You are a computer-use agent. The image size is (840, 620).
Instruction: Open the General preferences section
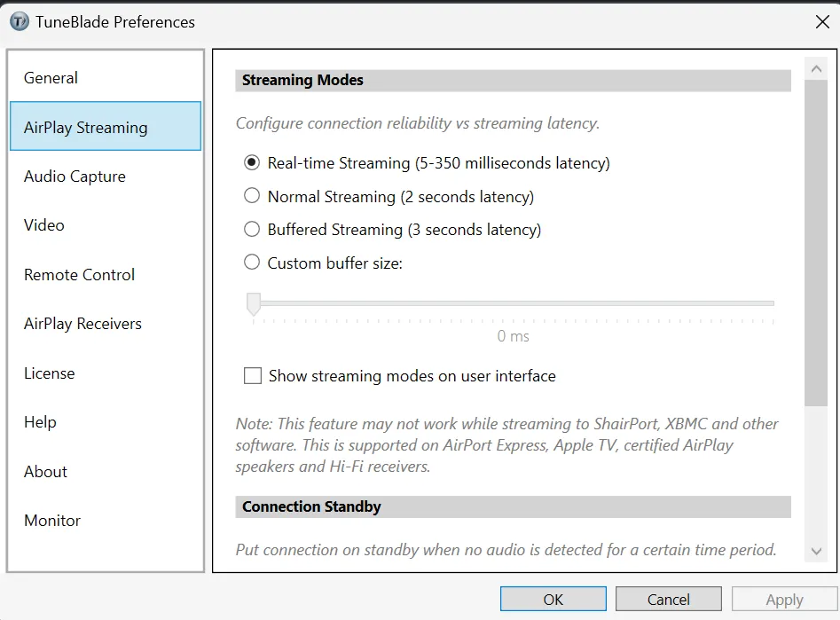[106, 78]
